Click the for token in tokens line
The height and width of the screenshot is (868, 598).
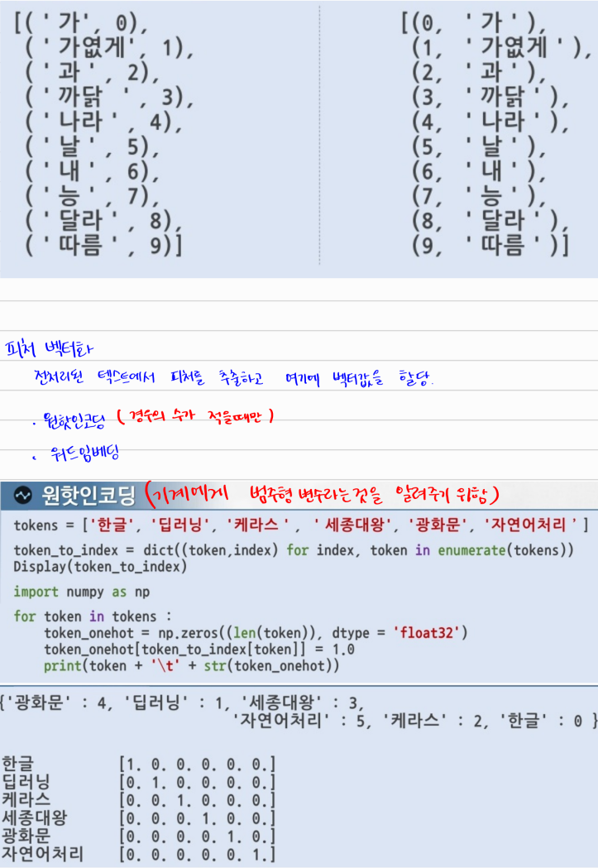[x=93, y=616]
